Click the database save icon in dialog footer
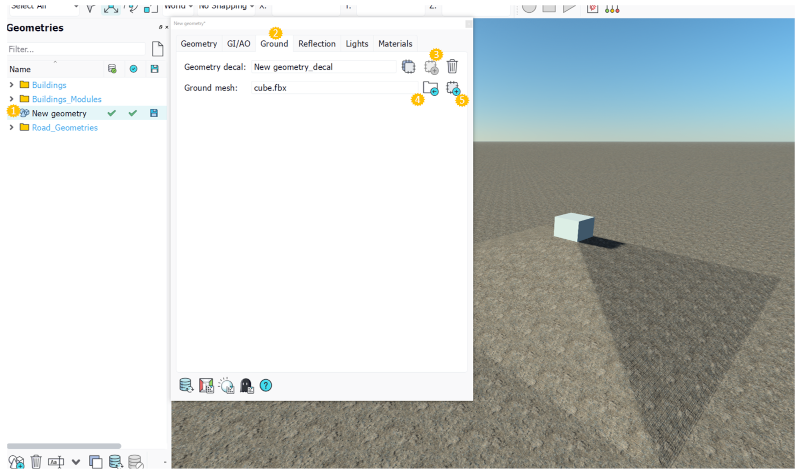Viewport: 800px width, 474px height. point(186,385)
